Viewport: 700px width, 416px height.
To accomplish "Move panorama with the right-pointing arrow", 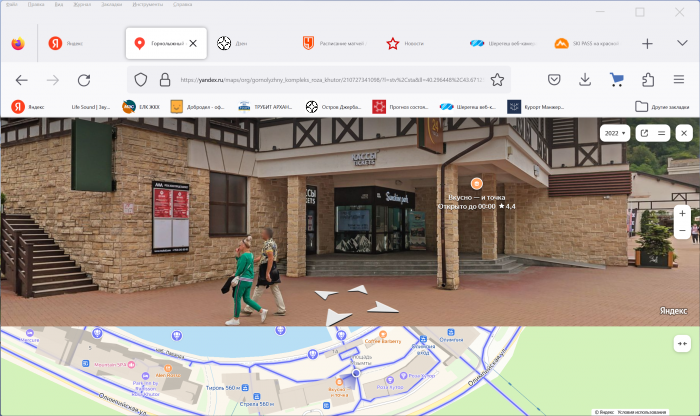I will (x=382, y=308).
